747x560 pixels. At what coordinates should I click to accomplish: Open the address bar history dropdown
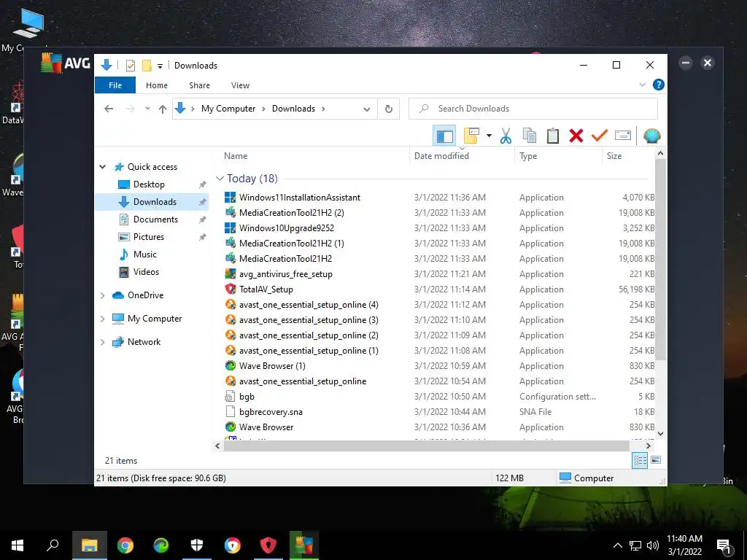pos(367,109)
